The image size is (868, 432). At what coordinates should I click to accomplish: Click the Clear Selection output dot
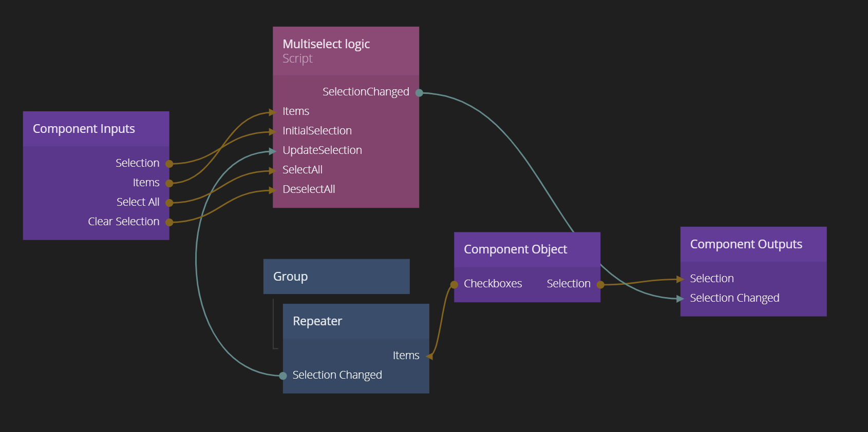[x=169, y=222]
